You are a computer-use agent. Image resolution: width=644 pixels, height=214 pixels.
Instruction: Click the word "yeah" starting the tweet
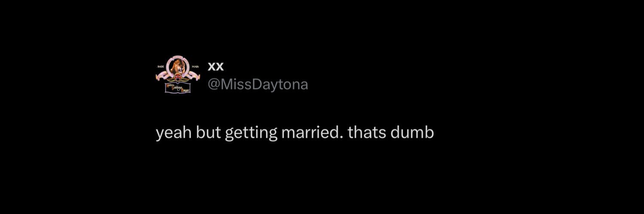pos(173,134)
